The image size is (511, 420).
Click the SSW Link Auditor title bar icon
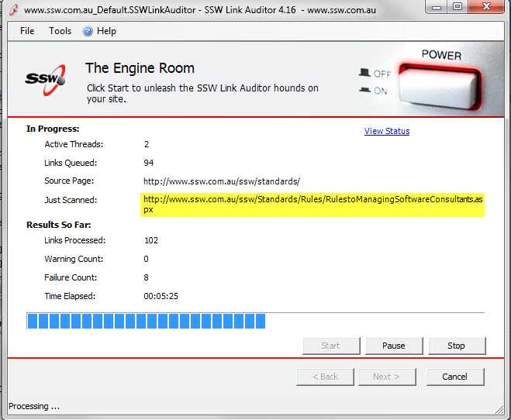pos(12,11)
